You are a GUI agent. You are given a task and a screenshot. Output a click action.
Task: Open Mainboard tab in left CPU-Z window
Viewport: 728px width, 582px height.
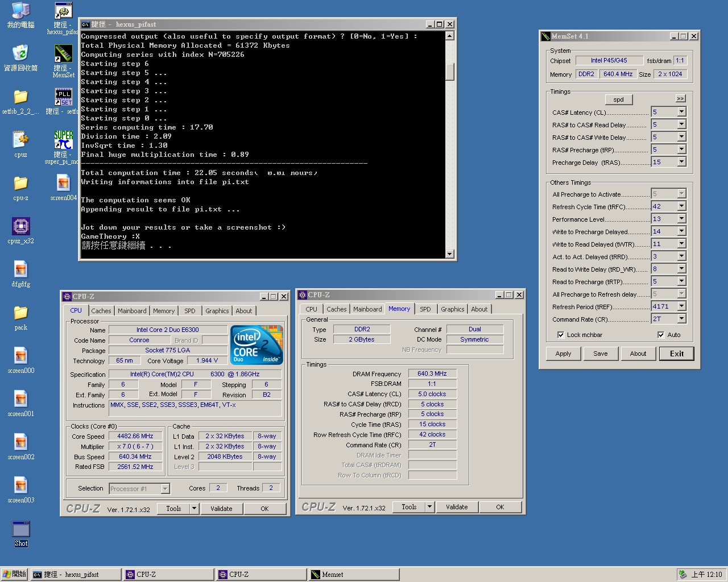pos(132,311)
